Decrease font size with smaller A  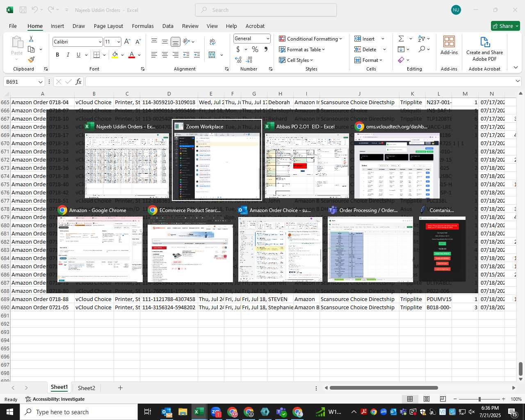138,41
